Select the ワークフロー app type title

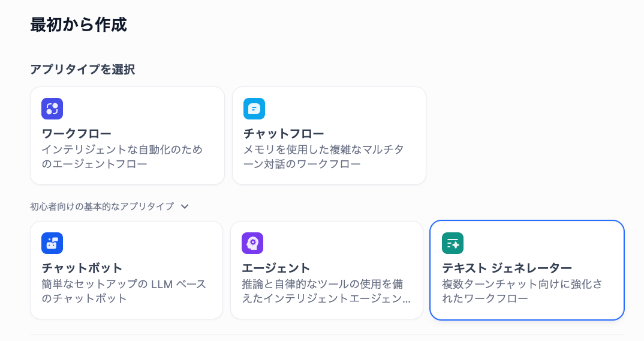tap(77, 133)
